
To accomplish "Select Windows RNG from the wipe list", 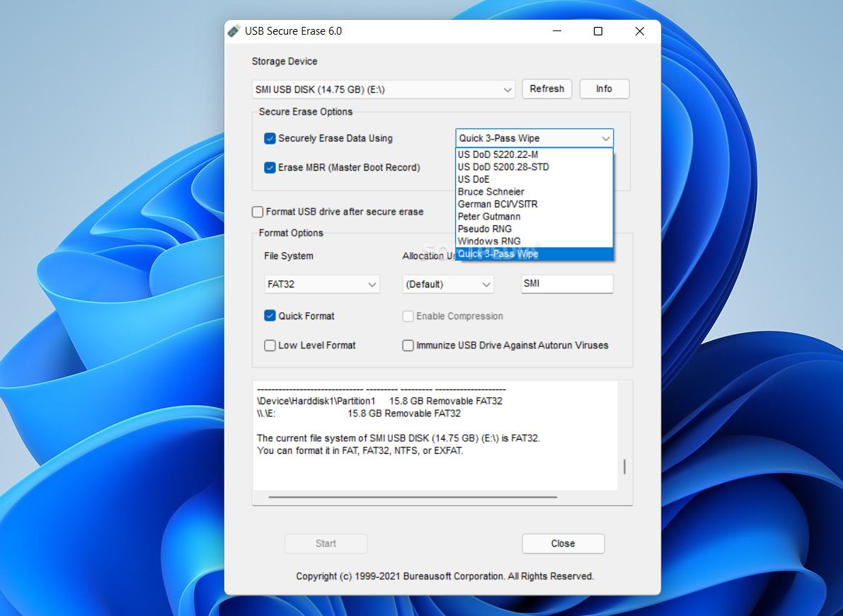I will pyautogui.click(x=489, y=241).
